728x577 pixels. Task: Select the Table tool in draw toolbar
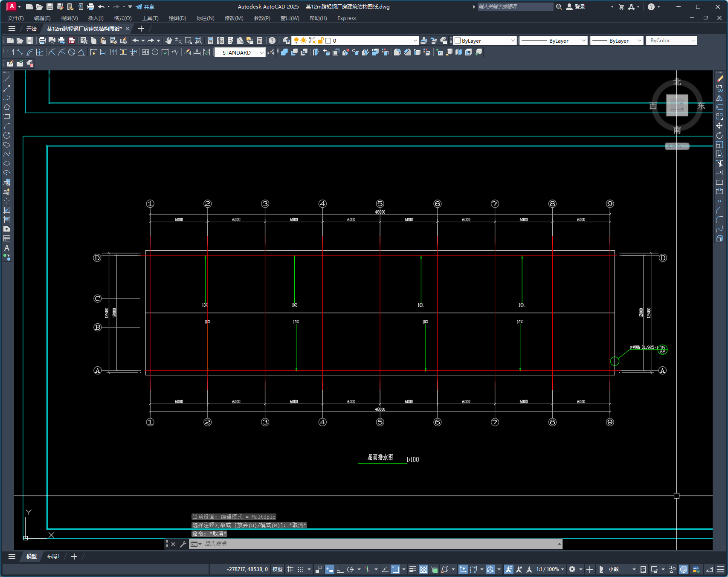[7, 238]
